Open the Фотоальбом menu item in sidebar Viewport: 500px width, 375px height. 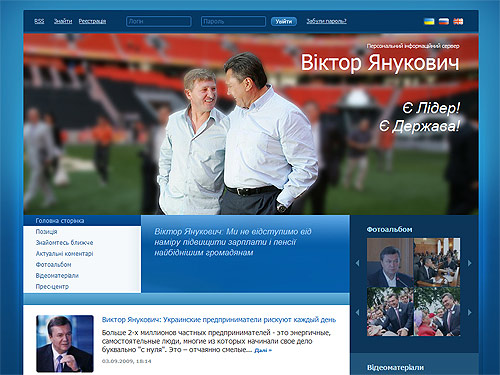[53, 264]
